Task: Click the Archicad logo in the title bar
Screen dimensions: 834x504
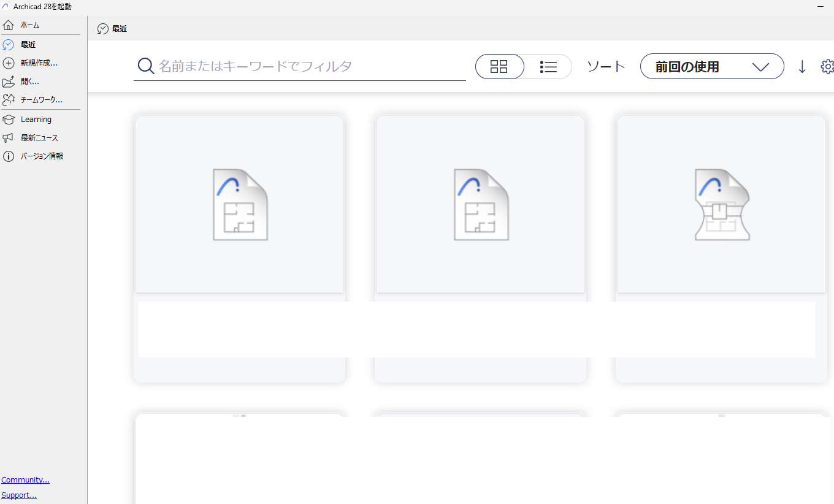Action: (x=6, y=7)
